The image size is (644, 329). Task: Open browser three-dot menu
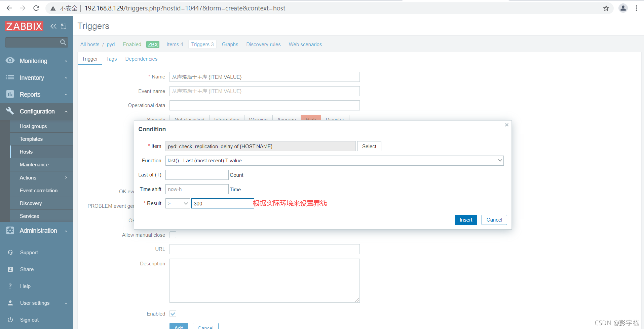click(x=637, y=8)
